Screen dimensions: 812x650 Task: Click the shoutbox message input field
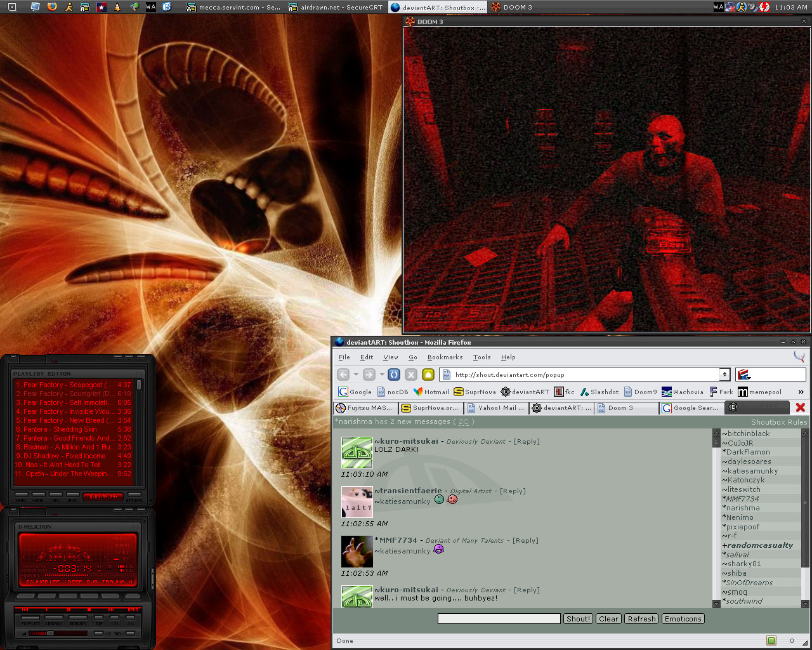pyautogui.click(x=499, y=618)
